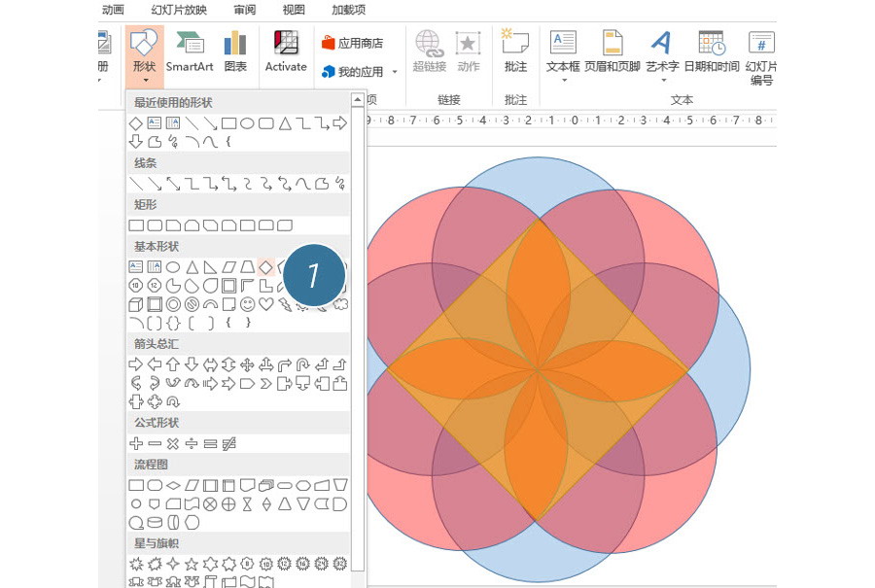The width and height of the screenshot is (875, 588).
Task: Choose the division sign equation shape
Action: tap(192, 443)
